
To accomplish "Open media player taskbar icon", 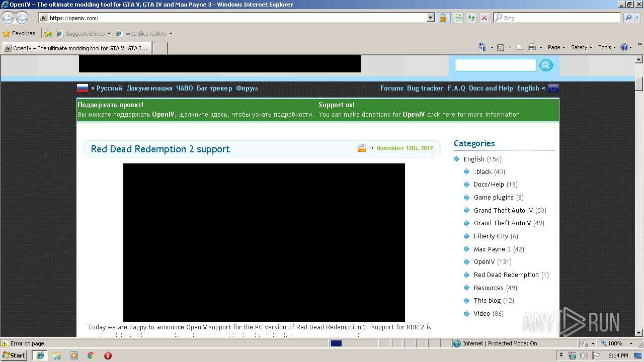I will point(74,355).
